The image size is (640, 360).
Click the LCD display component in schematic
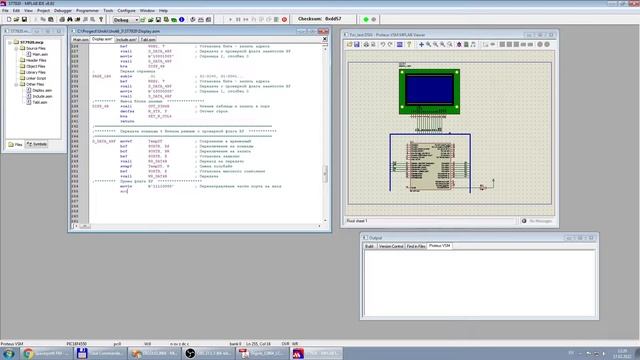pyautogui.click(x=429, y=91)
